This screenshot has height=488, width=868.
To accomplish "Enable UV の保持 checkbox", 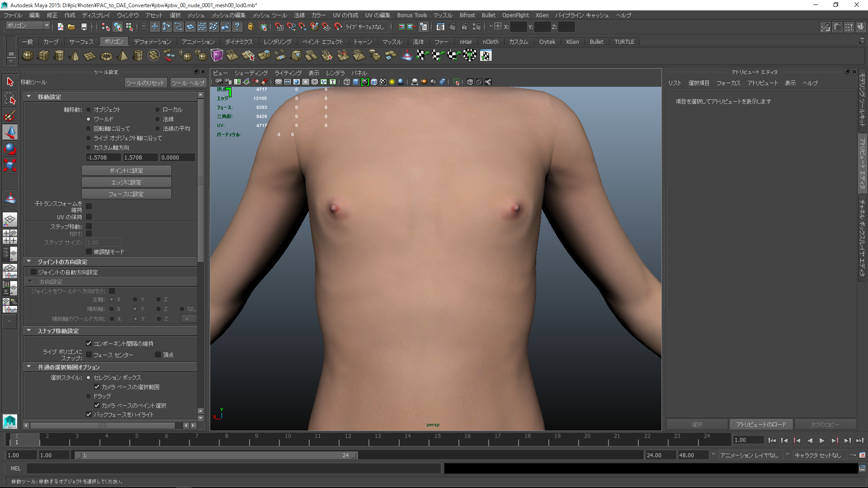I will click(x=89, y=217).
